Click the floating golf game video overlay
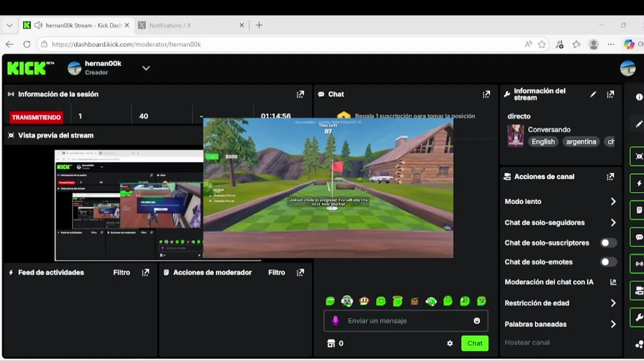The height and width of the screenshot is (361, 644). (x=328, y=188)
